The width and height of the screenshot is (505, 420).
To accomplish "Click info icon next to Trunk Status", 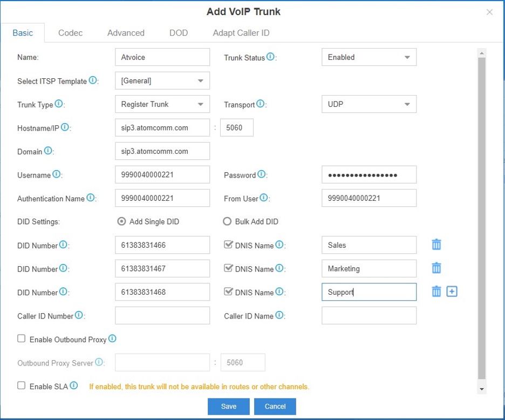I will pos(270,57).
